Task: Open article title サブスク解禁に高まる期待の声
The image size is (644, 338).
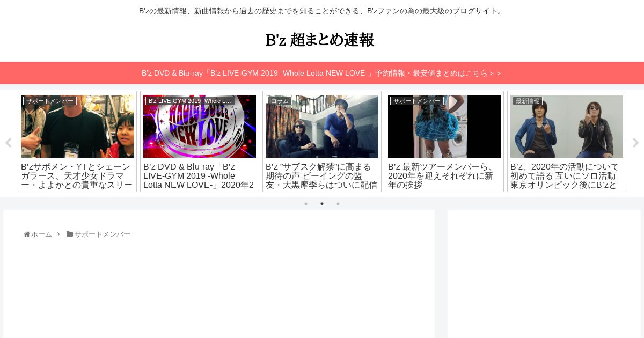Action: coord(321,175)
